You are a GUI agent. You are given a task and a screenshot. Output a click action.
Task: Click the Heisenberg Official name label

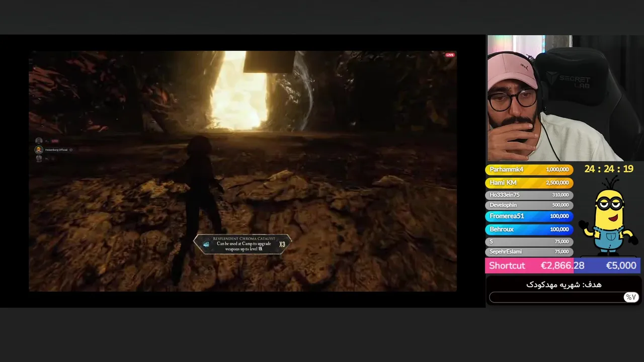pyautogui.click(x=56, y=150)
